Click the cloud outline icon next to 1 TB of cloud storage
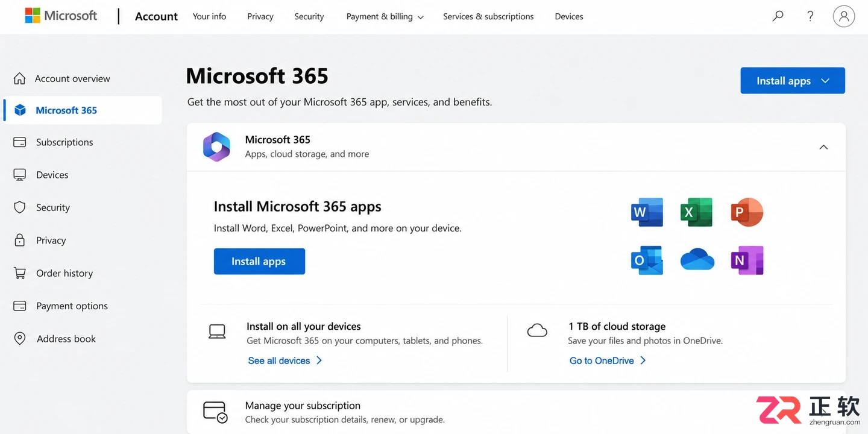This screenshot has height=434, width=868. coord(537,330)
